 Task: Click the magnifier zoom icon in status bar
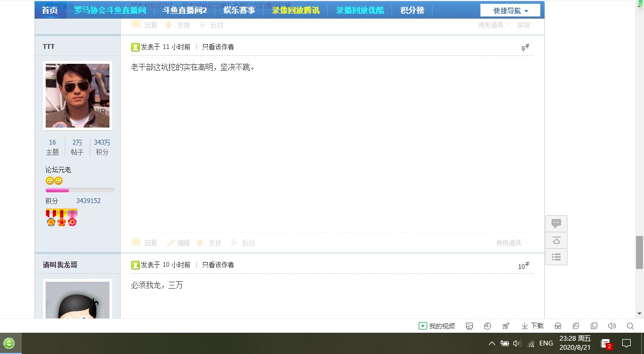coord(630,326)
